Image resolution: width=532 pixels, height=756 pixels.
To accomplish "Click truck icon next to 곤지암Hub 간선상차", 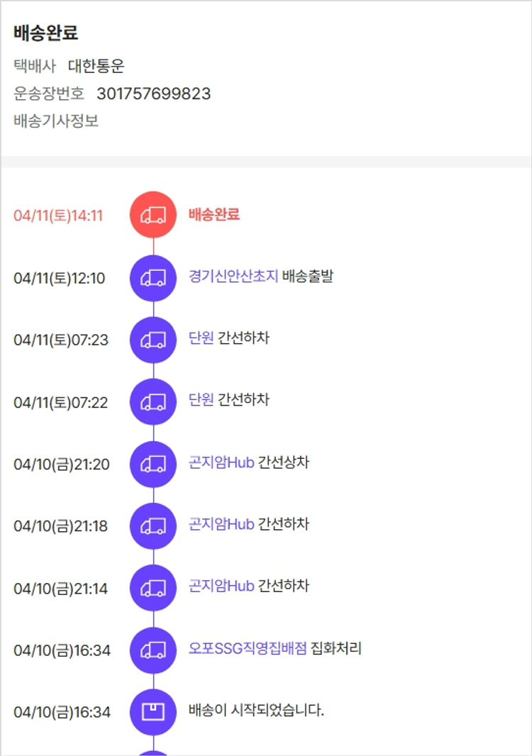I will pyautogui.click(x=153, y=465).
